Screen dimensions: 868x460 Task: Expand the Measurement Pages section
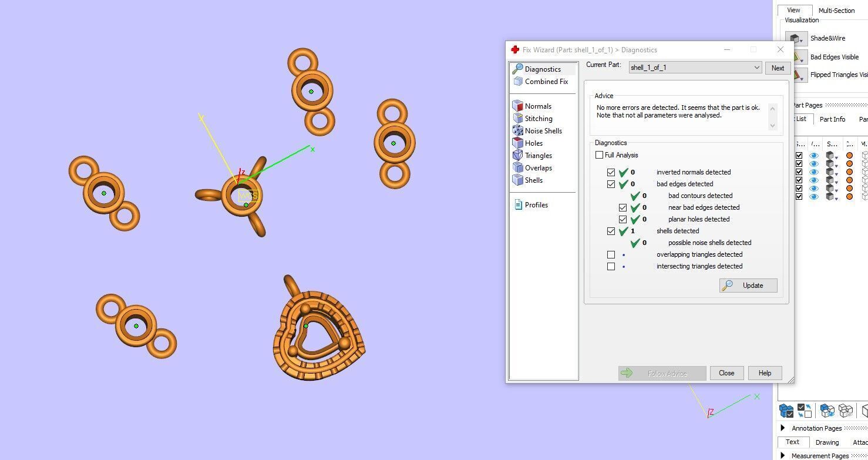pyautogui.click(x=783, y=456)
